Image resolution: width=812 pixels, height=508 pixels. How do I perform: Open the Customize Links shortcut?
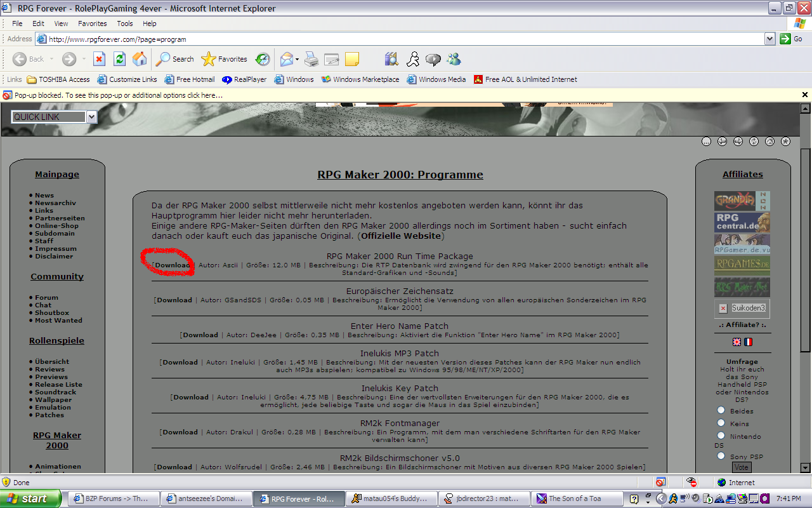click(x=127, y=79)
